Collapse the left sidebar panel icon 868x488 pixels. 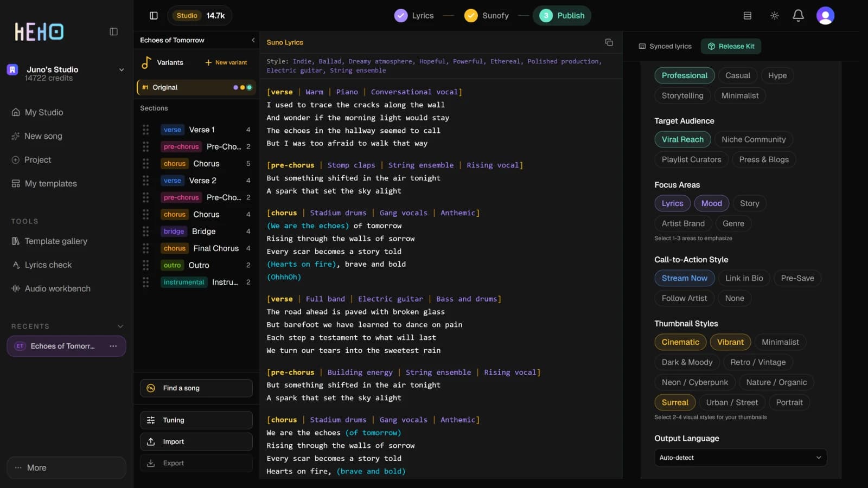tap(113, 31)
